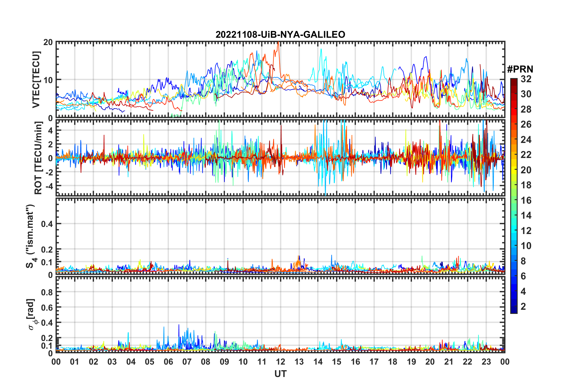
Task: Click hour 09 on the UT axis
Action: (224, 362)
